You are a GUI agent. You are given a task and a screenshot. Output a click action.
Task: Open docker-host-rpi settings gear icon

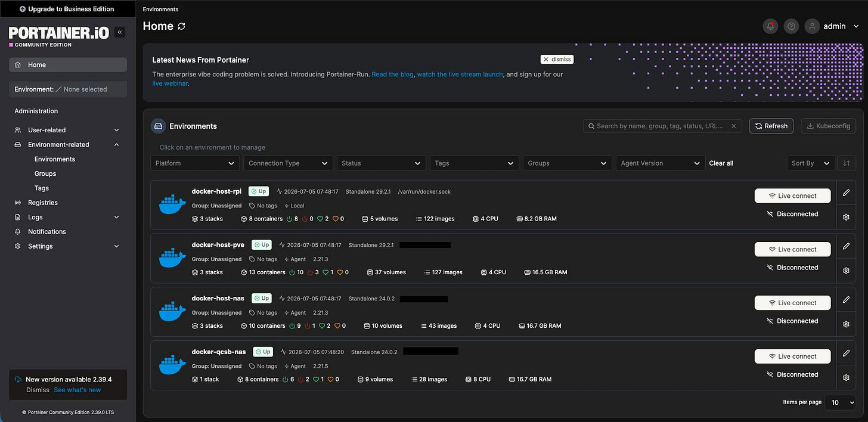point(846,217)
